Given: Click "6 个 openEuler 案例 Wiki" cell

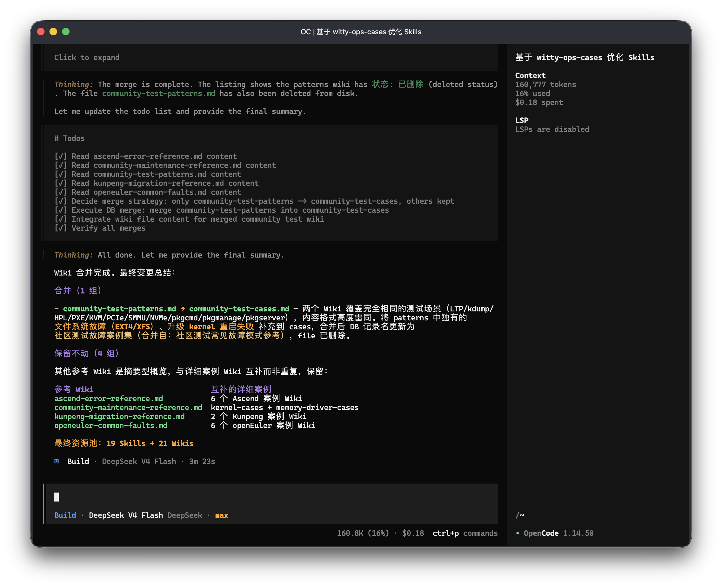Looking at the screenshot, I should pos(263,425).
